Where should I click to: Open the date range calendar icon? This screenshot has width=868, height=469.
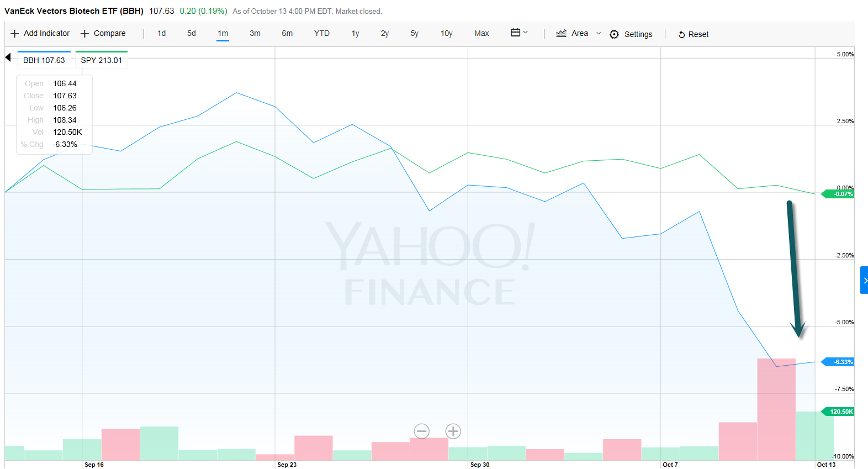click(x=515, y=33)
